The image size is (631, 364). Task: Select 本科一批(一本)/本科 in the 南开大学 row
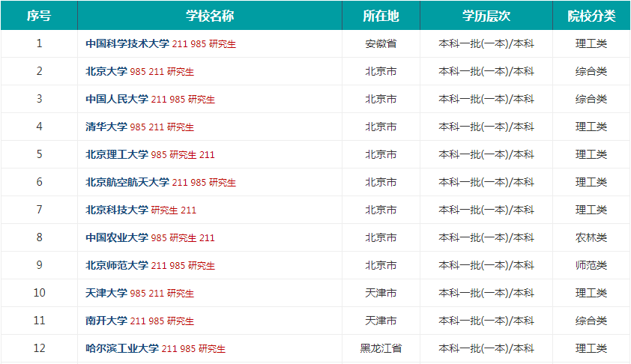pos(486,321)
